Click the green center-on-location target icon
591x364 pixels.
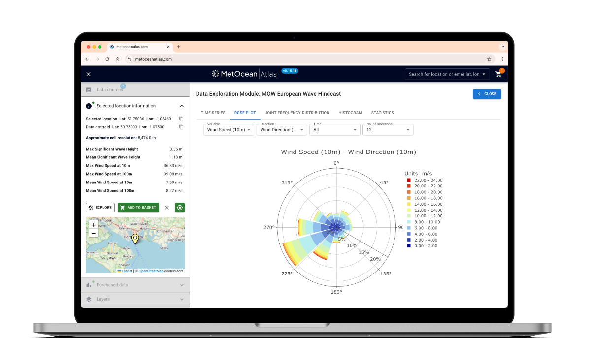pos(180,208)
